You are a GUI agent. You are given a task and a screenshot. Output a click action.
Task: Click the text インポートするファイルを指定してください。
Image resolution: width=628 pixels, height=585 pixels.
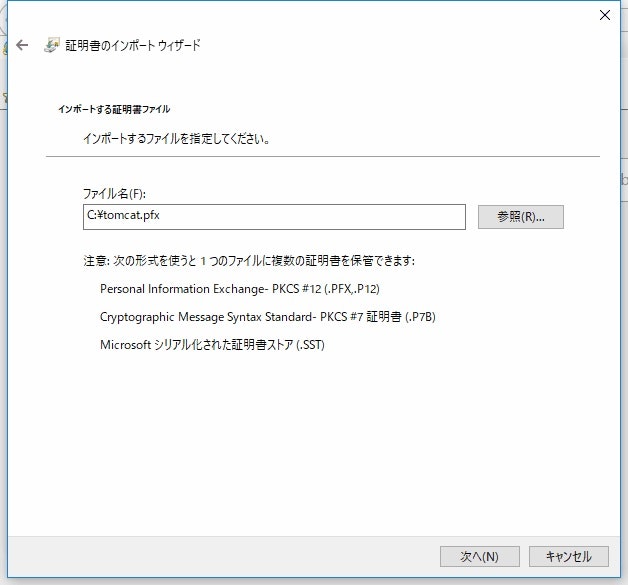coord(177,139)
